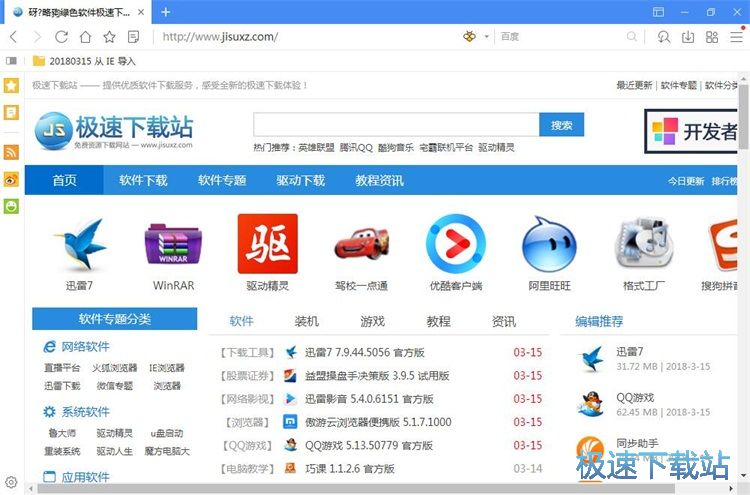Open the chat bubble search icon in the toolbar

point(664,37)
